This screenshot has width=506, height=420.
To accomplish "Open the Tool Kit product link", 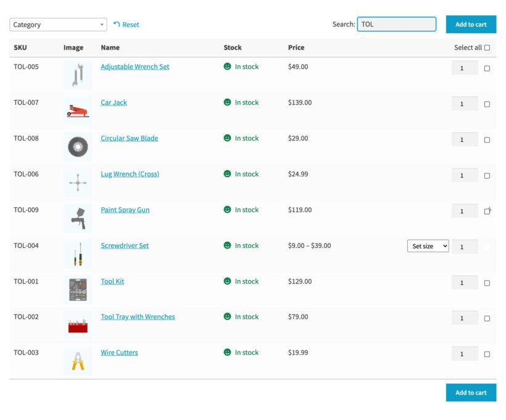I will click(112, 282).
